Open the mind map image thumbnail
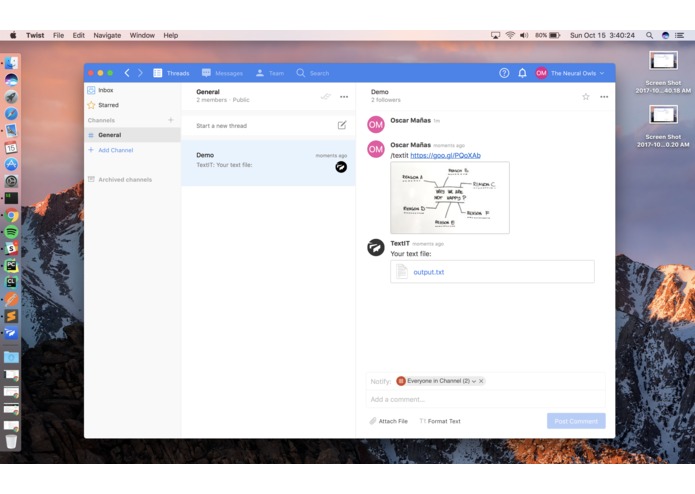 (x=450, y=198)
